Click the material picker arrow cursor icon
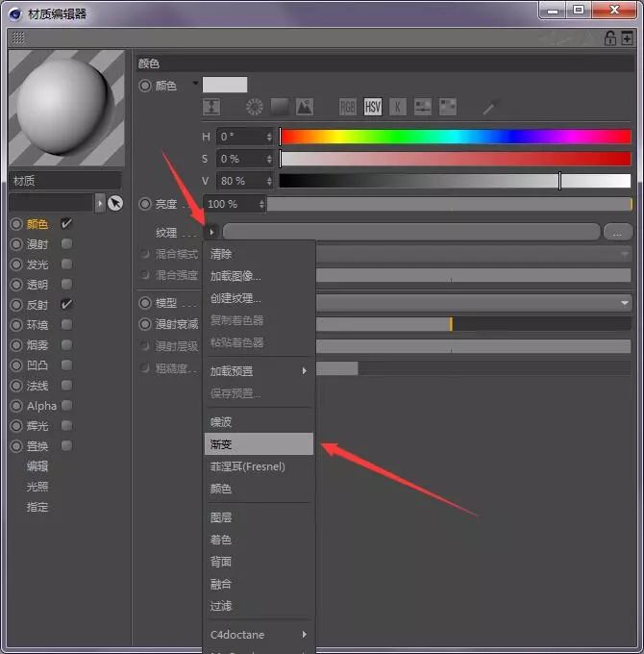The width and height of the screenshot is (644, 654). [115, 203]
